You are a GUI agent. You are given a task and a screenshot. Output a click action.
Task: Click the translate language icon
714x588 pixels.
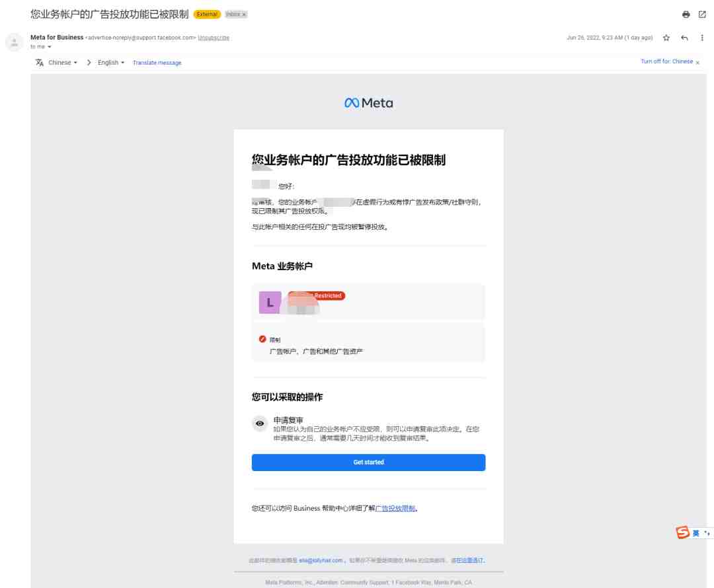point(40,62)
